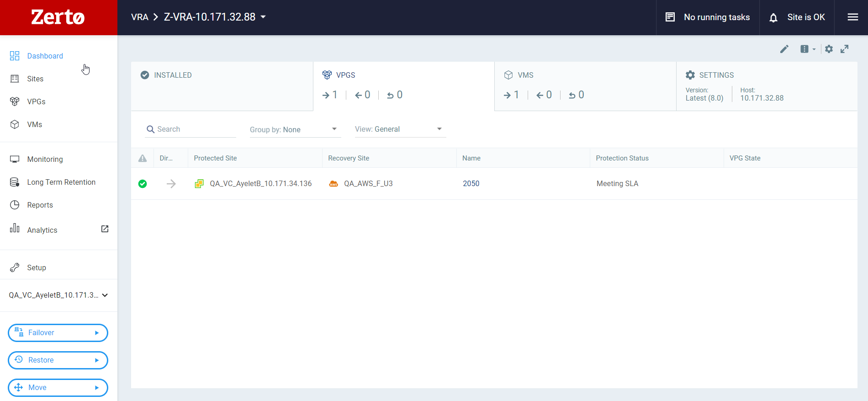Open Long Term Retention
The image size is (868, 401).
(x=61, y=182)
